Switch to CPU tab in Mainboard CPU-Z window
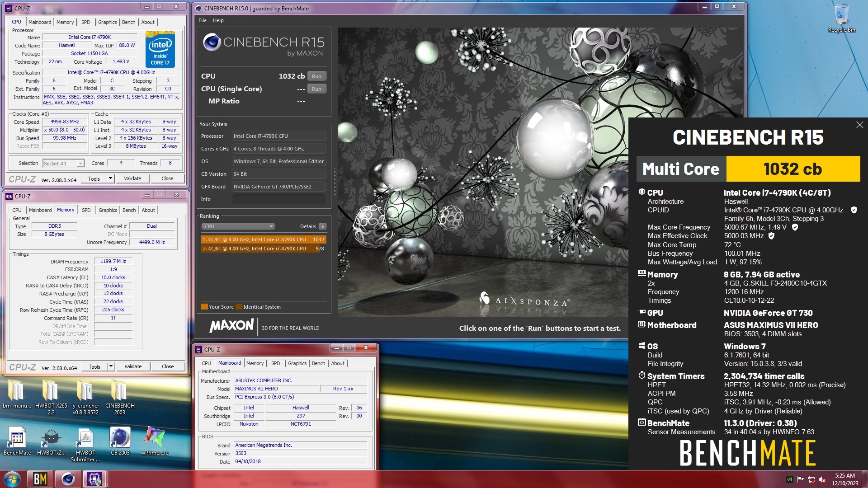This screenshot has width=868, height=488. tap(206, 363)
